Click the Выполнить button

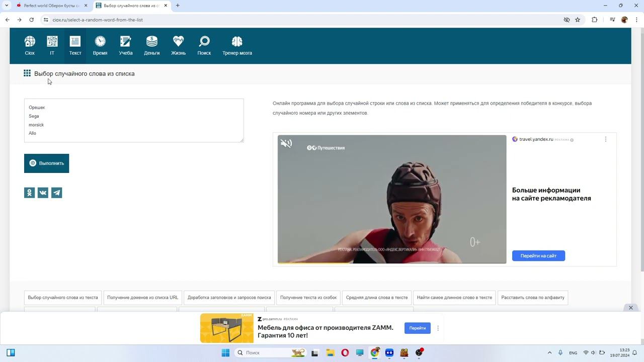(46, 163)
